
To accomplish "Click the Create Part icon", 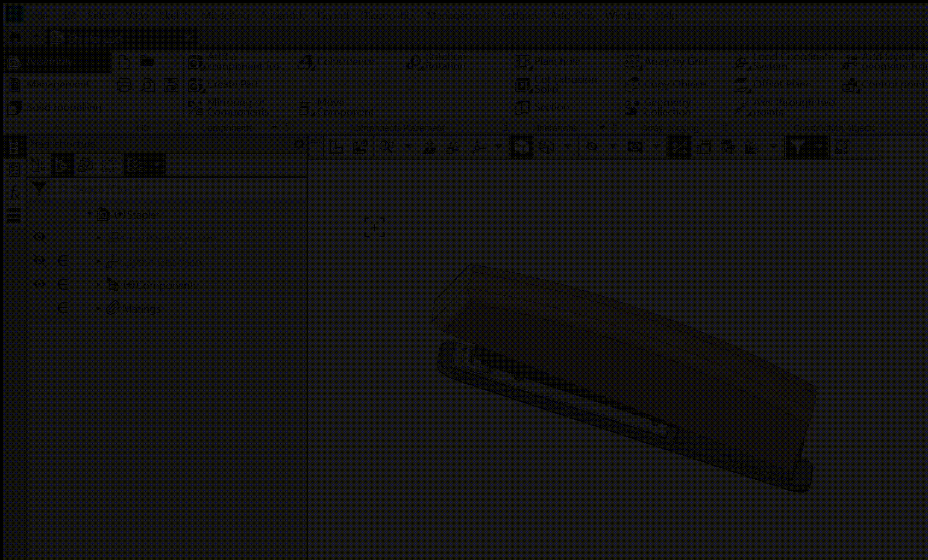I will [x=196, y=85].
